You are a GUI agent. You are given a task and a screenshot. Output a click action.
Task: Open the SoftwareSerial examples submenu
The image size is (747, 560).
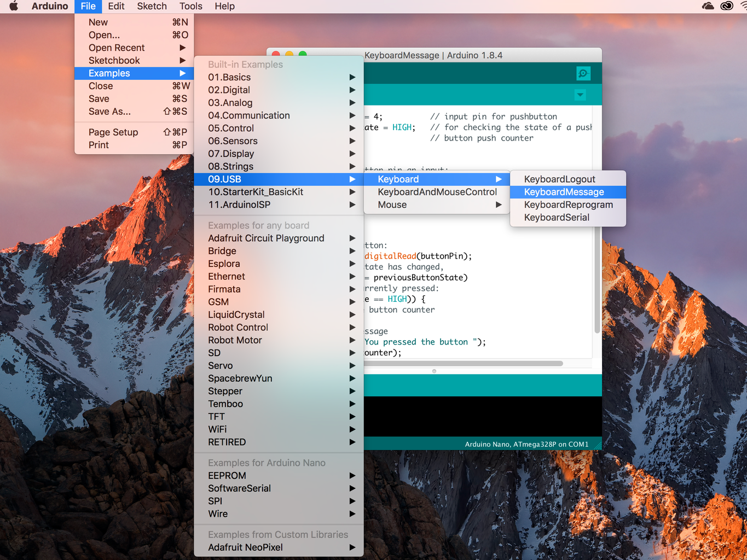(x=279, y=488)
